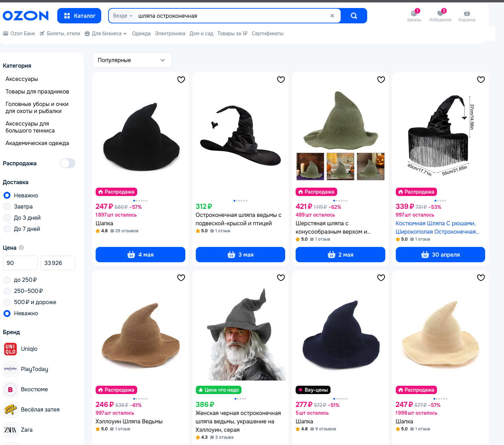Select delivery option Завтра
Image resolution: width=504 pixels, height=445 pixels.
coord(7,206)
